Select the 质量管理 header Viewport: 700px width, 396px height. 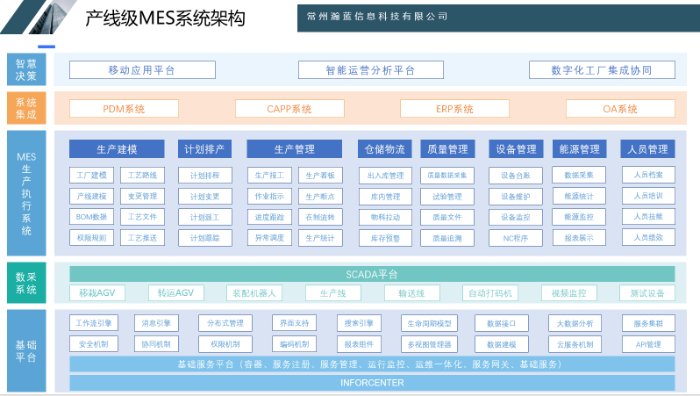(447, 149)
